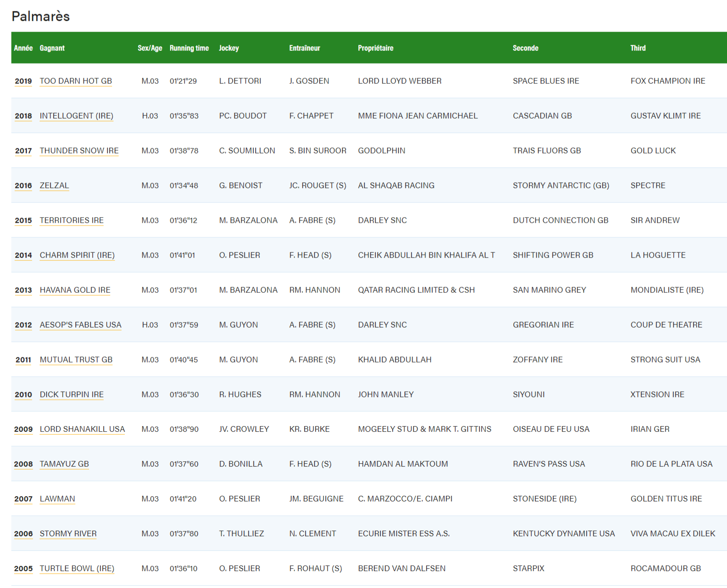This screenshot has width=727, height=588.
Task: Select owner KHALID ABDULLAH cell
Action: pyautogui.click(x=395, y=360)
